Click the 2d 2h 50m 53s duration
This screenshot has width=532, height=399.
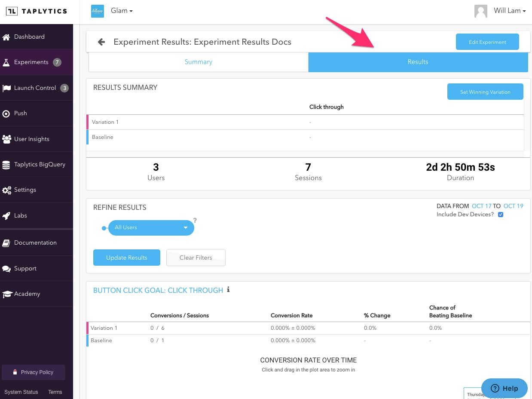click(460, 167)
